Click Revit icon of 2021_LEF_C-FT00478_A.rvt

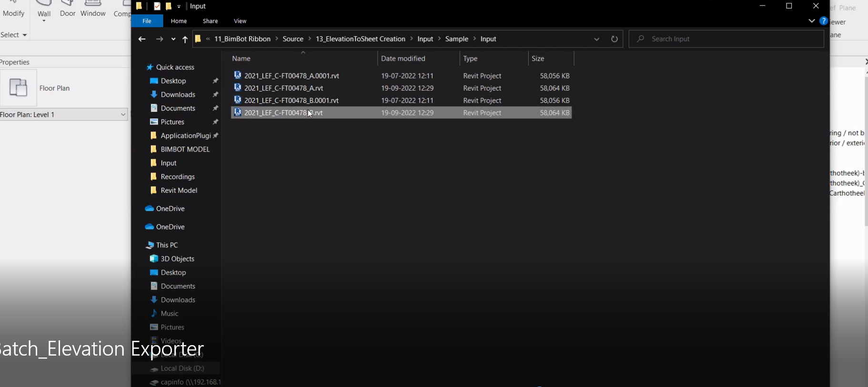pos(237,88)
